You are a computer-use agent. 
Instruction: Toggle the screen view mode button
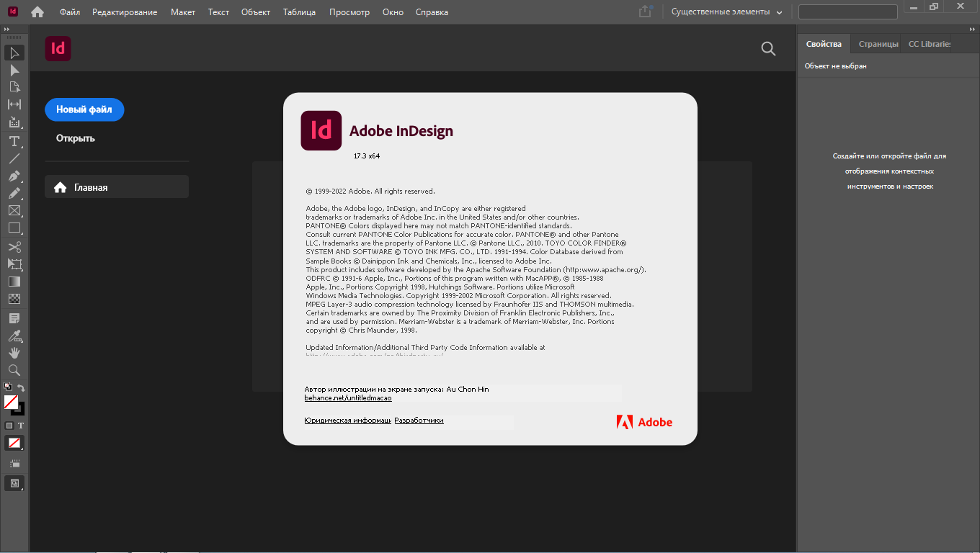[x=14, y=483]
